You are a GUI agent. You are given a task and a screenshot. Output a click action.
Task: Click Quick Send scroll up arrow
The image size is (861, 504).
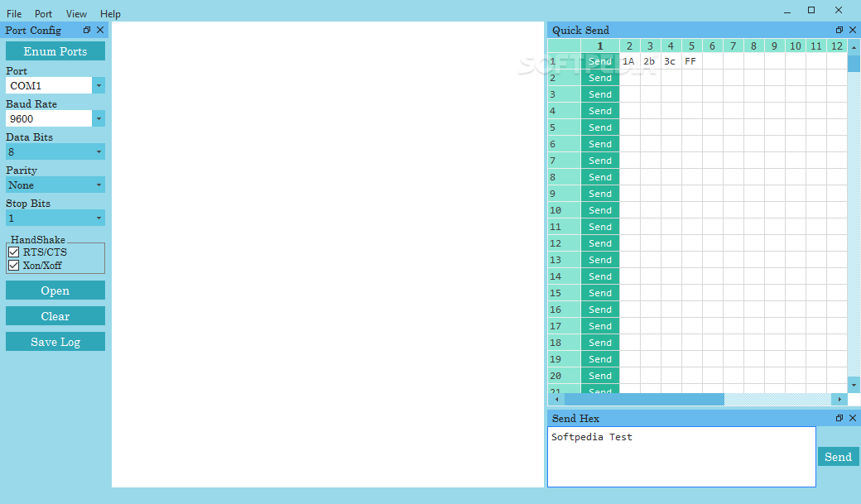tap(854, 47)
